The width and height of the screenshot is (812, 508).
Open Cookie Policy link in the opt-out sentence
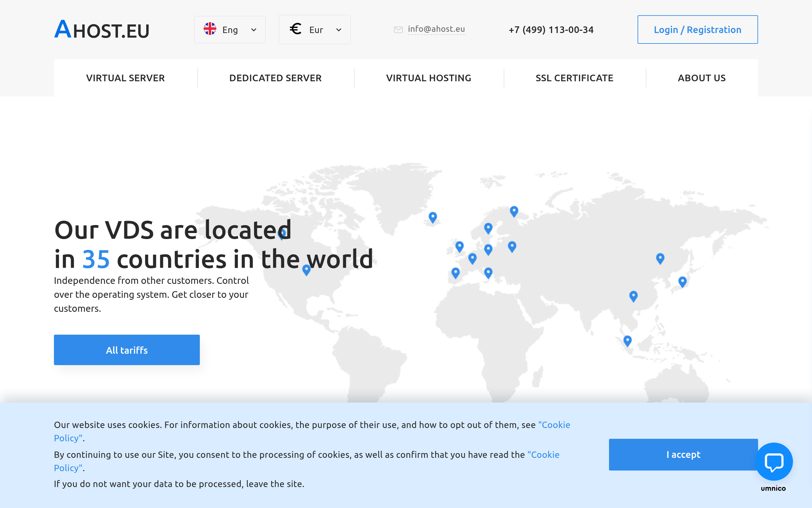[x=554, y=425]
